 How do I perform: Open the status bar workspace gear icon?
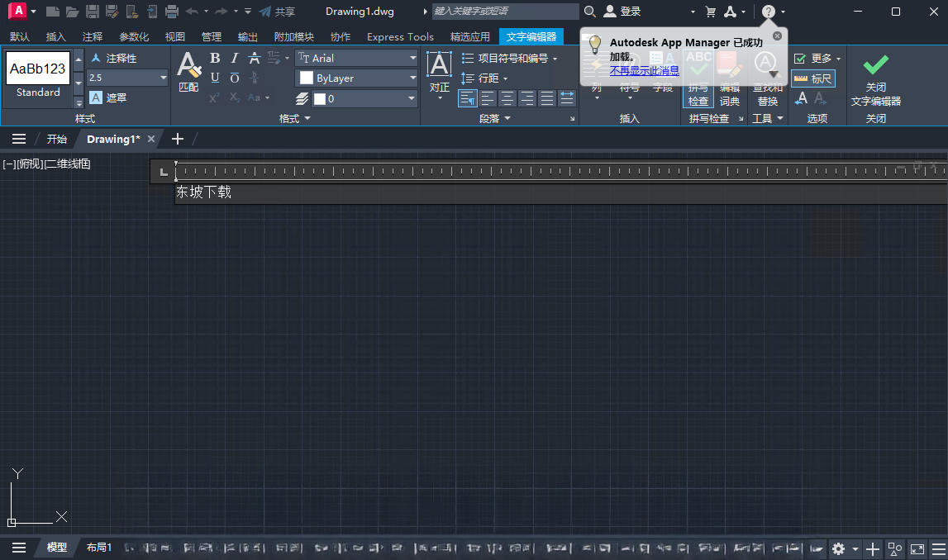(x=839, y=548)
